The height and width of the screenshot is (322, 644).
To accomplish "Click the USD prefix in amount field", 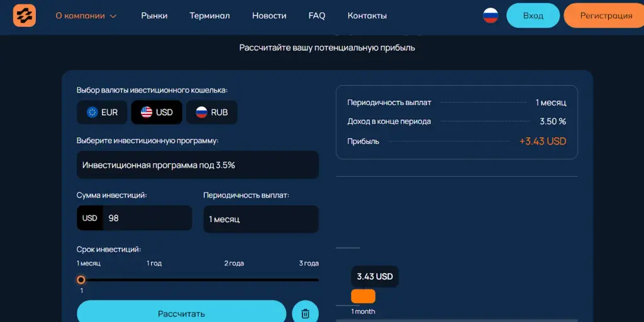I will tap(89, 218).
